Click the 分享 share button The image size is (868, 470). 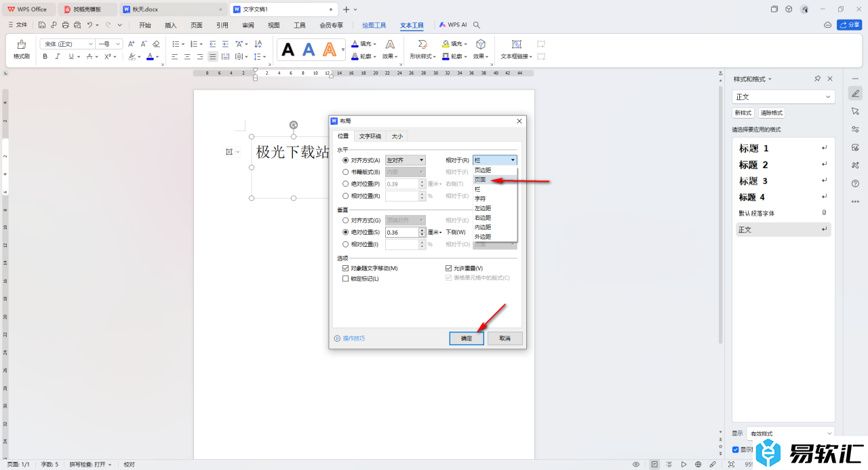point(850,25)
